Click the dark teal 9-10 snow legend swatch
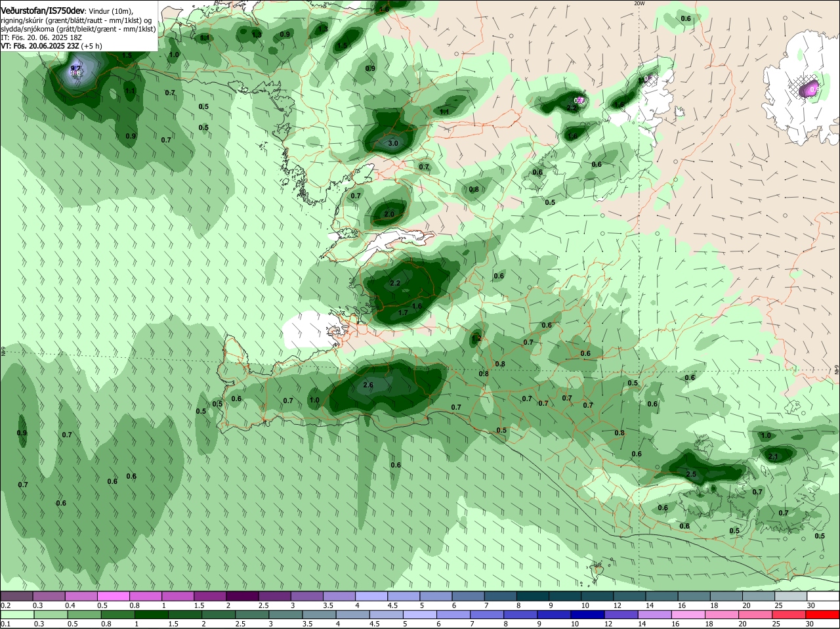 pyautogui.click(x=566, y=596)
